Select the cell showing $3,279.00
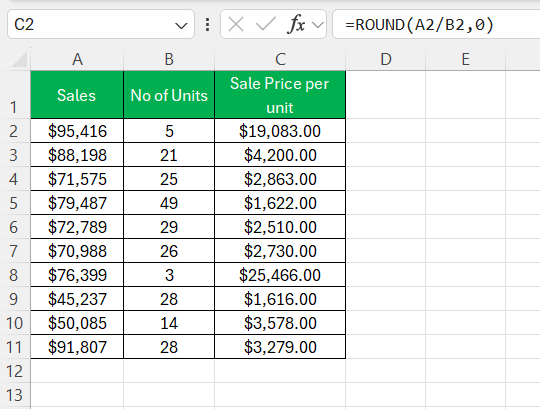This screenshot has width=540, height=409. click(x=280, y=347)
